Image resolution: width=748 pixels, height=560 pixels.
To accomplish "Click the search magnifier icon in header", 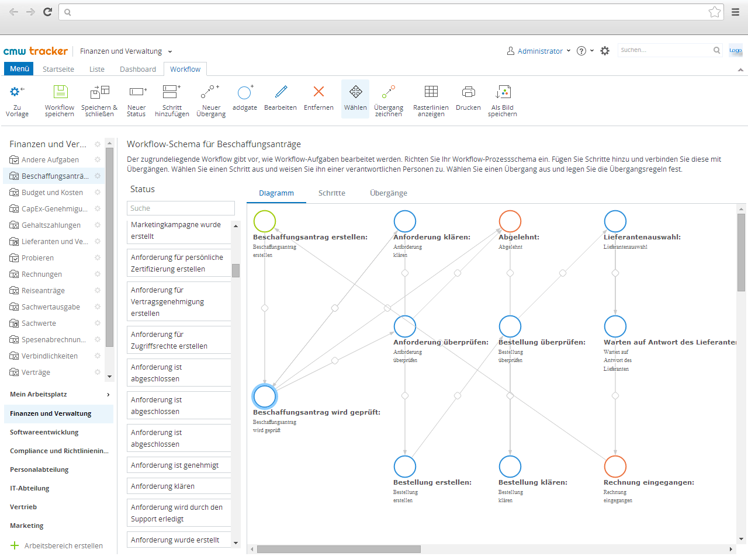I will coord(716,50).
